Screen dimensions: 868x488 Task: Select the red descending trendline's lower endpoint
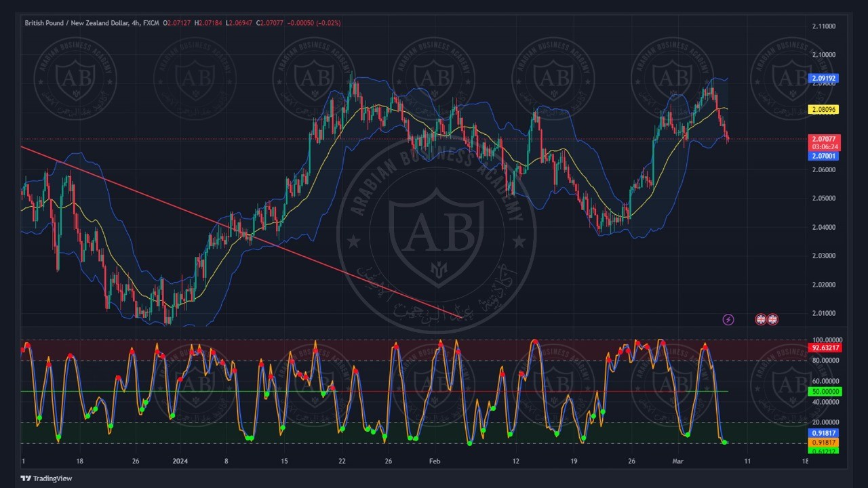(462, 317)
